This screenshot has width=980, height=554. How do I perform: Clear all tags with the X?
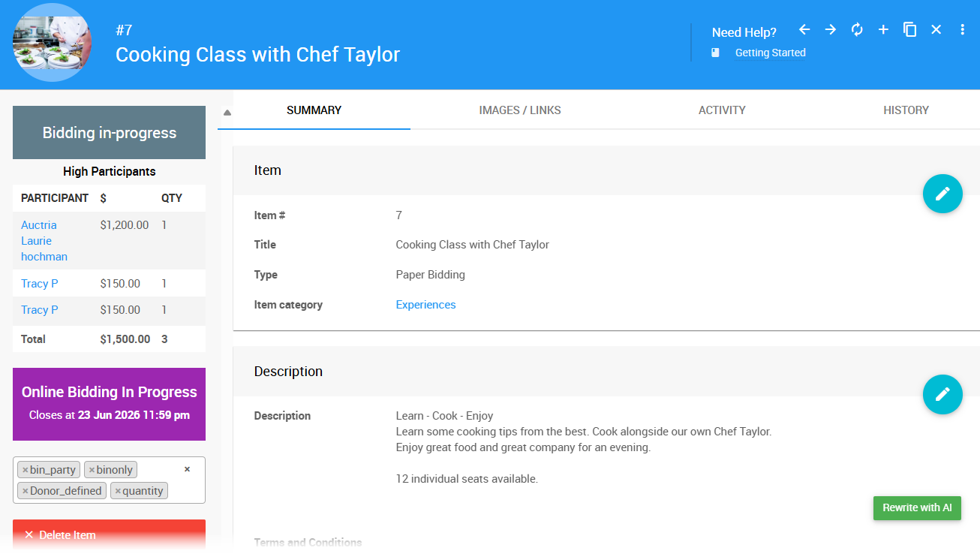point(187,469)
